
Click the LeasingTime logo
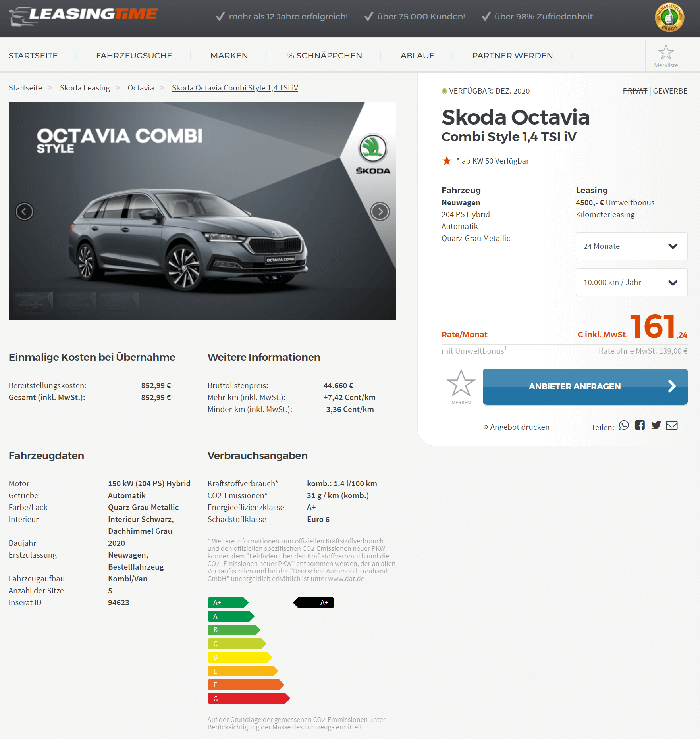coord(83,16)
